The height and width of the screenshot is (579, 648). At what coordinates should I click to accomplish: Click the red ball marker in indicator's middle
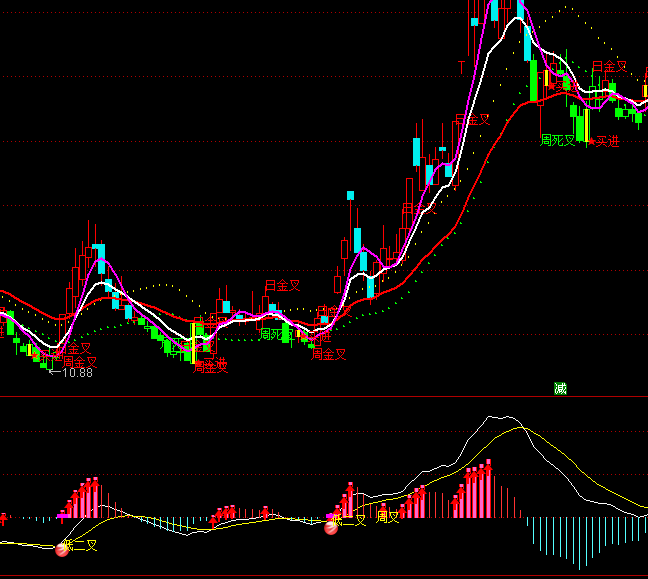(x=332, y=527)
